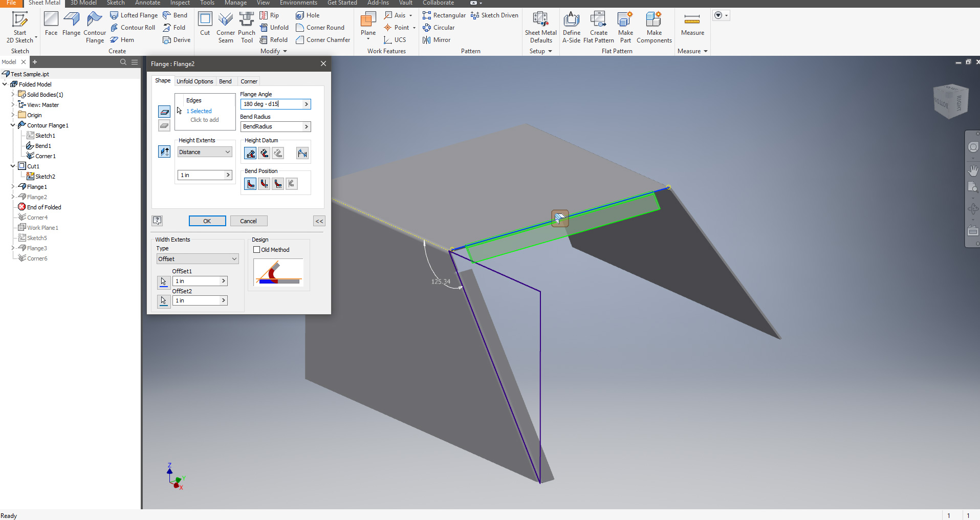The height and width of the screenshot is (520, 980).
Task: Click OK in the Flange dialog
Action: (207, 221)
